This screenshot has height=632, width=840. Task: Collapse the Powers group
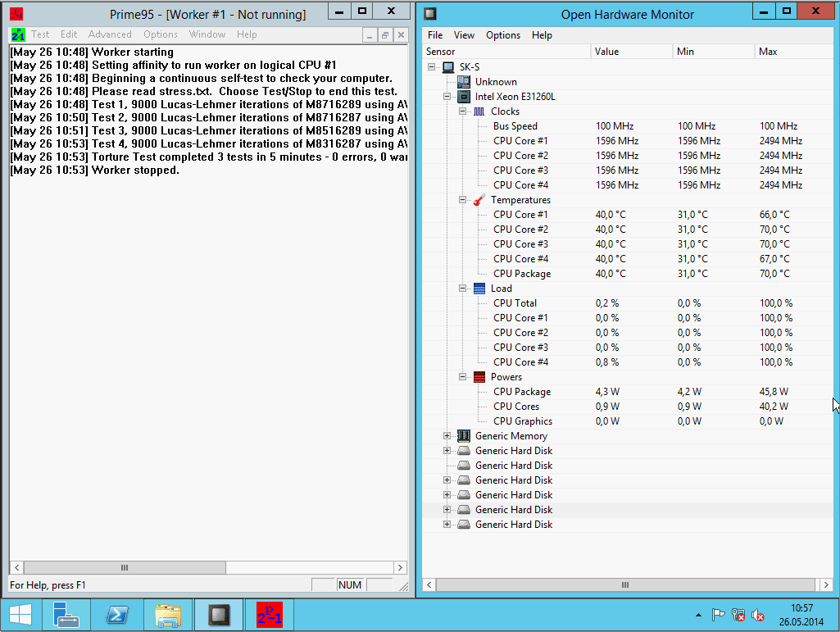tap(462, 377)
